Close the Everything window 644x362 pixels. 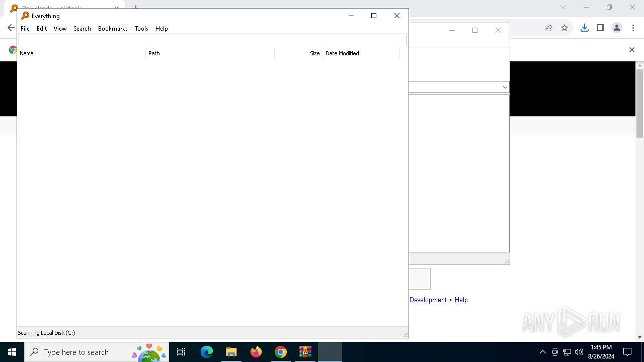point(397,16)
